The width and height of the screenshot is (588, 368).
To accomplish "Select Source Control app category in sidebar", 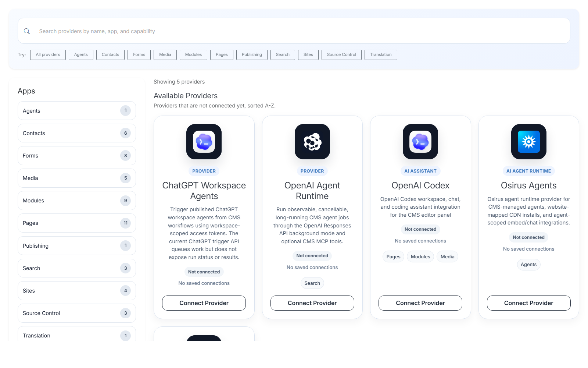I will point(77,313).
